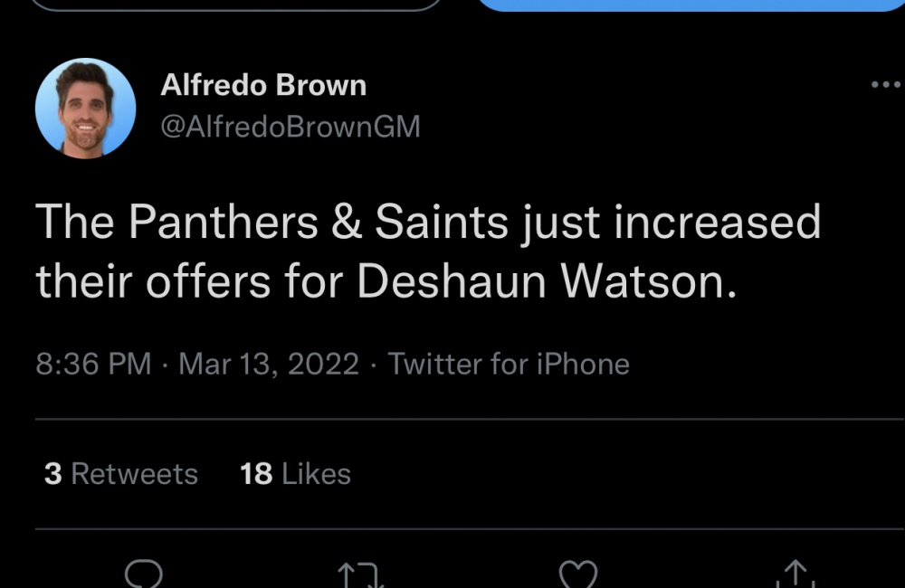The image size is (905, 588).
Task: Click the 8:36 PM timestamp
Action: click(x=93, y=365)
